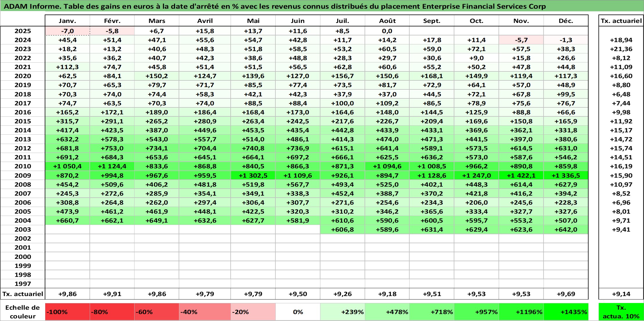Image resolution: width=644 pixels, height=321 pixels.
Task: Select the -5,7 cell in Nov. 2024
Action: click(x=521, y=40)
